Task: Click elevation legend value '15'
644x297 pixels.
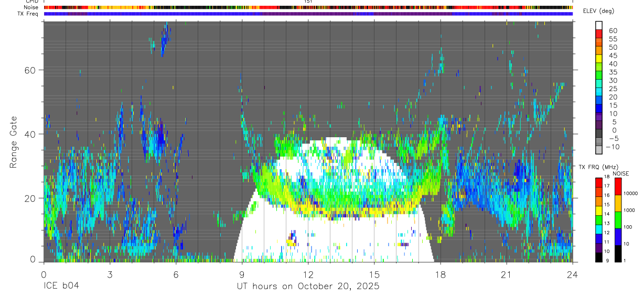Action: pos(613,105)
